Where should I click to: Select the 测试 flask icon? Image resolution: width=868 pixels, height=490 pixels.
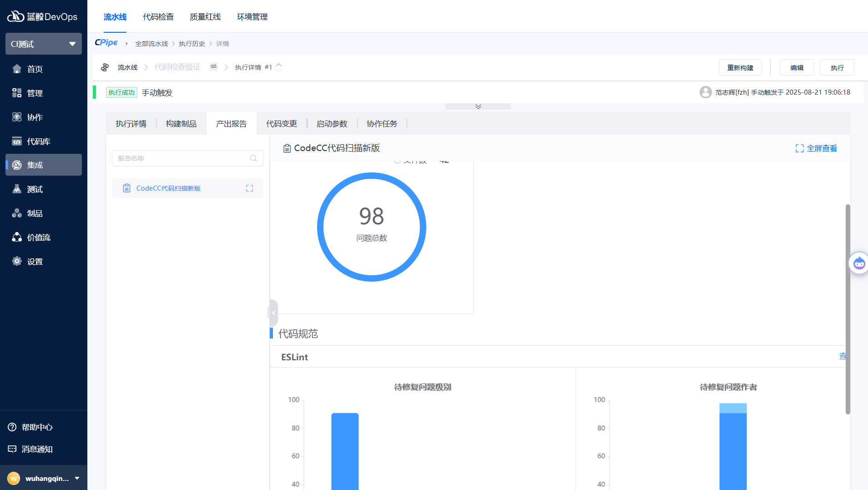click(17, 189)
